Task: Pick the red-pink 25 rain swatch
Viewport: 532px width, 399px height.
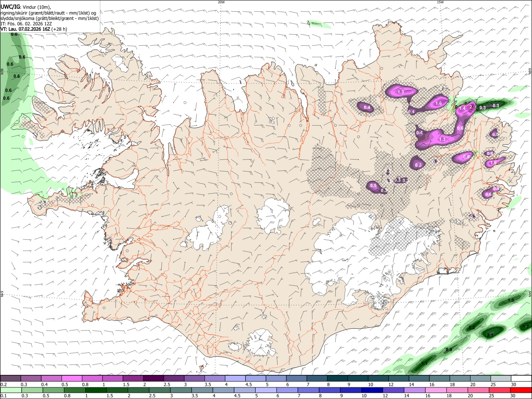Action: pyautogui.click(x=500, y=390)
